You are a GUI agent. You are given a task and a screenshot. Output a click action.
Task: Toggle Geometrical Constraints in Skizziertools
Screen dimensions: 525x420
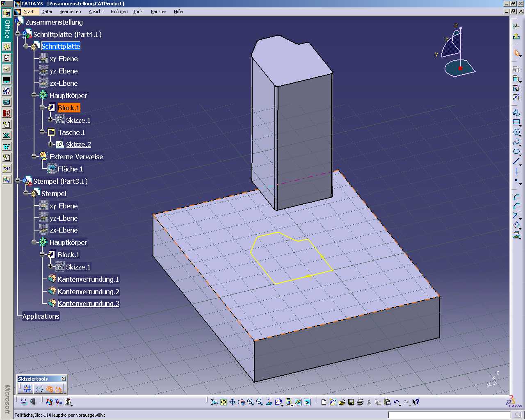[x=50, y=388]
